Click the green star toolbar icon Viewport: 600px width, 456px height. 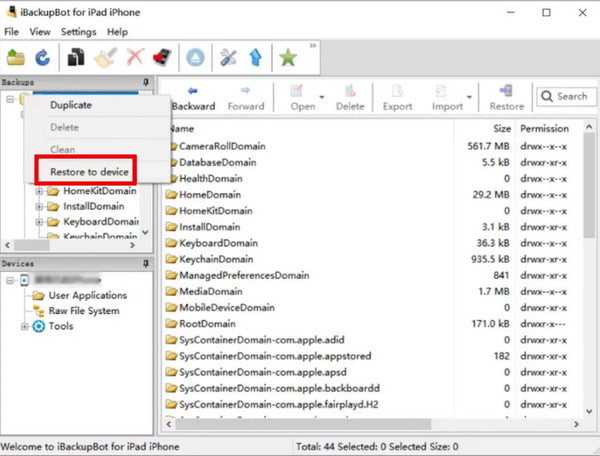[288, 58]
